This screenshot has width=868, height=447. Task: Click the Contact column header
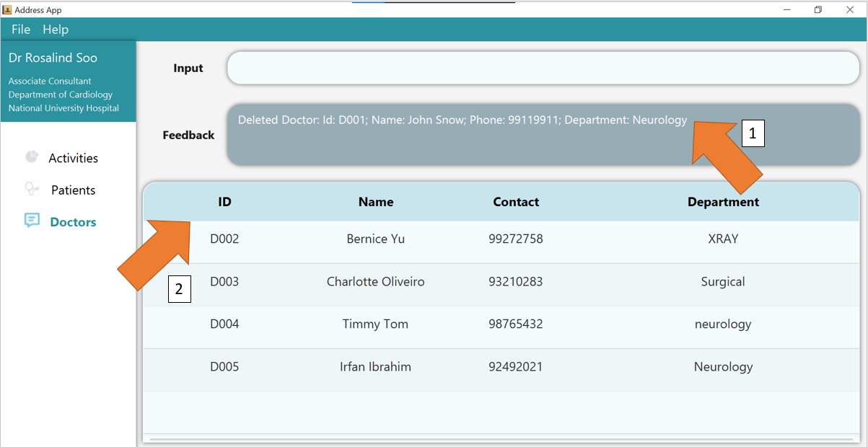click(516, 202)
